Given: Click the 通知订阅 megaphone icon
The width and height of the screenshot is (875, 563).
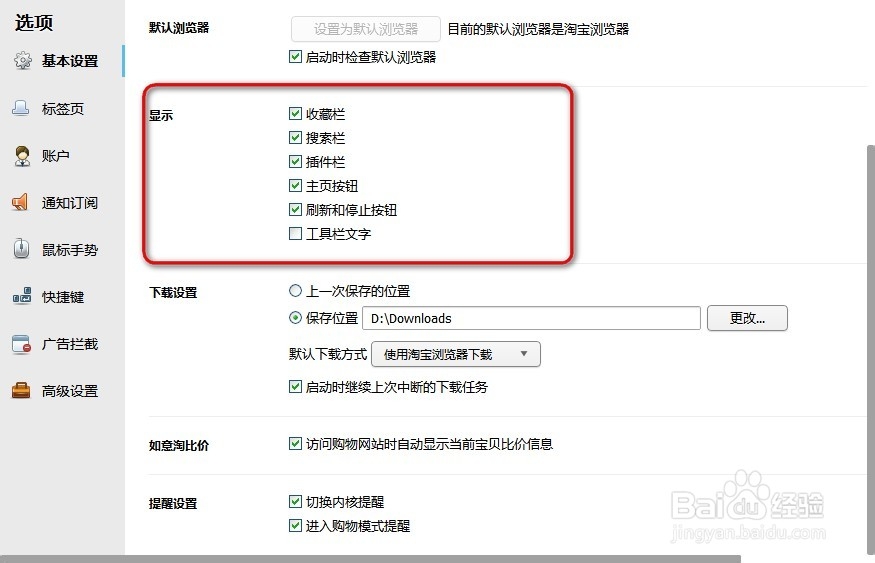Looking at the screenshot, I should [x=22, y=203].
